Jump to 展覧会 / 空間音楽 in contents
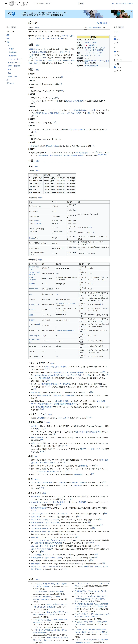This screenshot has height=644, width=138. pyautogui.click(x=14, y=66)
